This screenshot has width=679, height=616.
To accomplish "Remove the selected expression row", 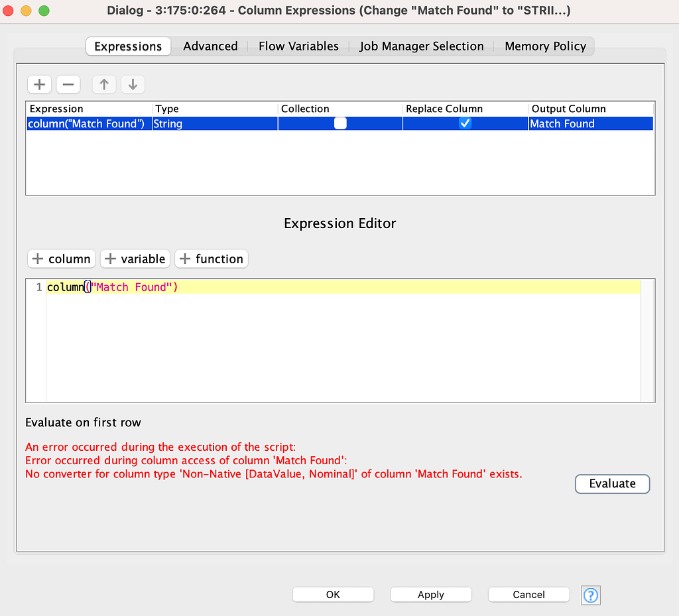I will tap(68, 84).
